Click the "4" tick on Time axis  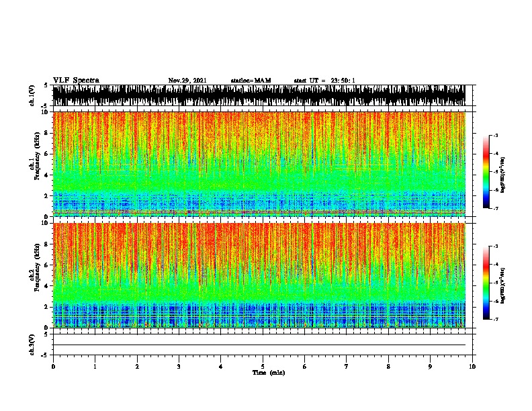tap(221, 367)
